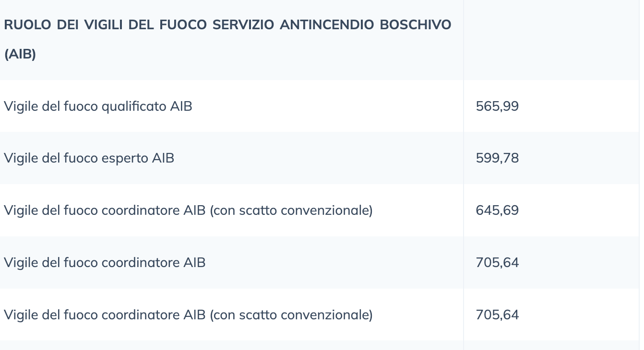Select 705,64 in the plain coordinatore AIB row

(x=497, y=263)
